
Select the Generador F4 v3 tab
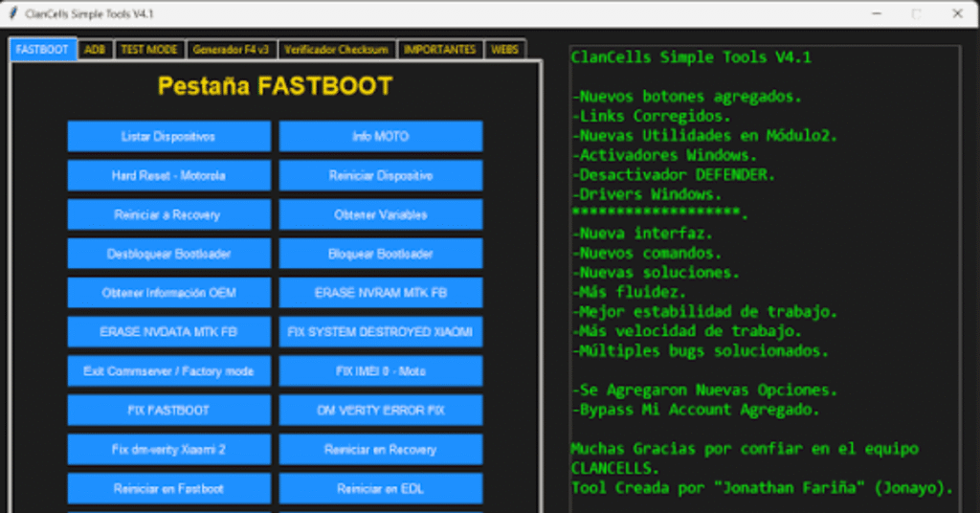pos(231,50)
